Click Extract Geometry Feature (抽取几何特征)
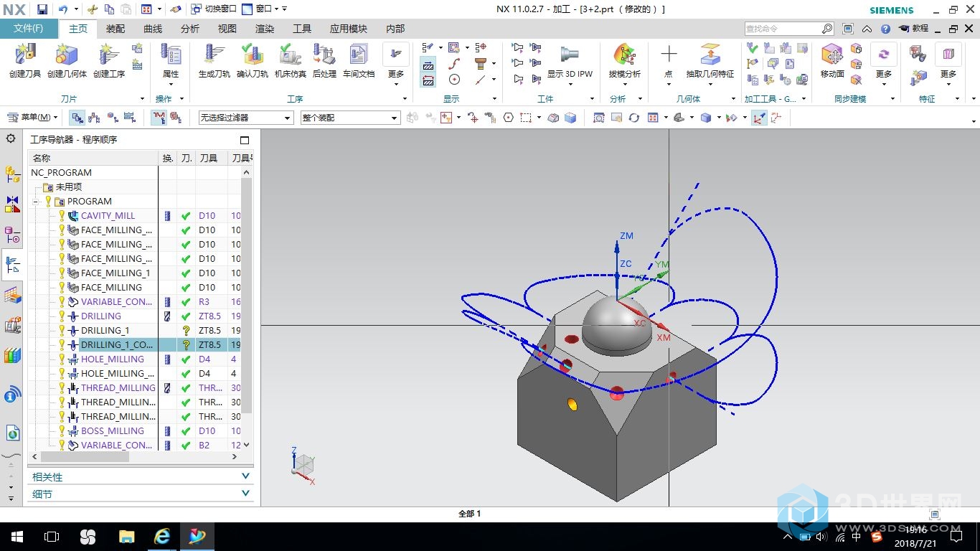 (710, 61)
